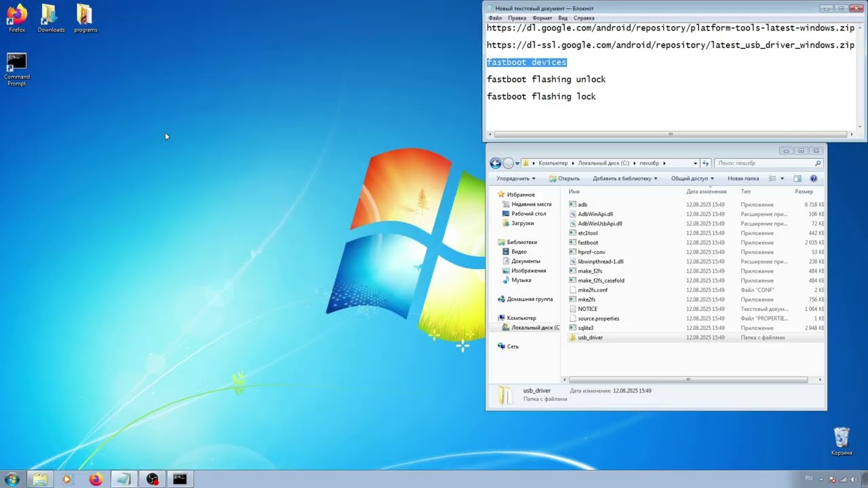Select the adb application file
The image size is (868, 488).
pyautogui.click(x=583, y=205)
